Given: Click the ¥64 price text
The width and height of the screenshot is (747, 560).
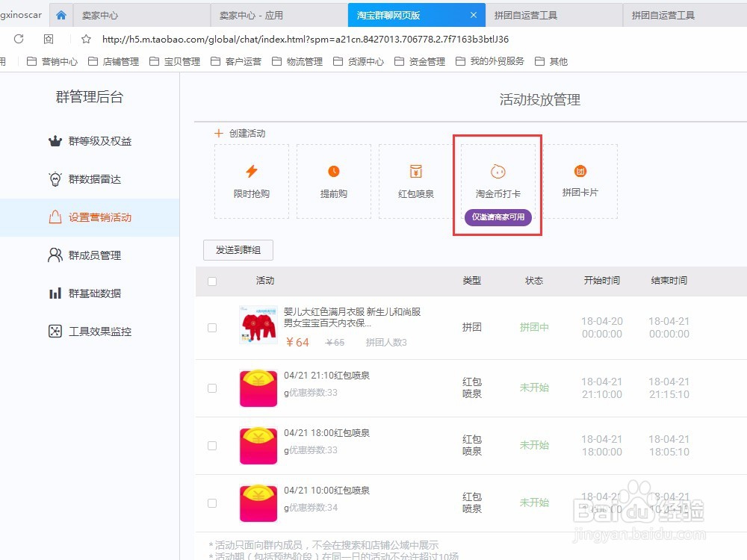Looking at the screenshot, I should pos(297,343).
